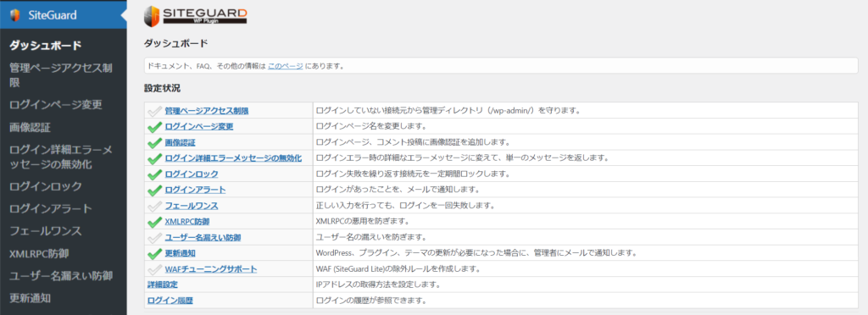Open ログインロック link in settings table

tap(192, 174)
